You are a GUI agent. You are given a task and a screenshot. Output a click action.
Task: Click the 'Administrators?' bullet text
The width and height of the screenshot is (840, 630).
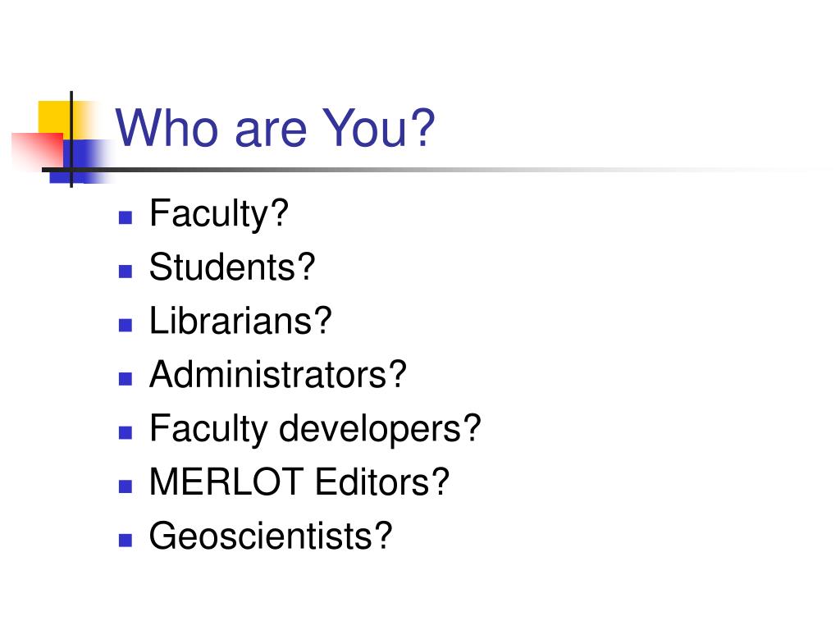pos(278,374)
